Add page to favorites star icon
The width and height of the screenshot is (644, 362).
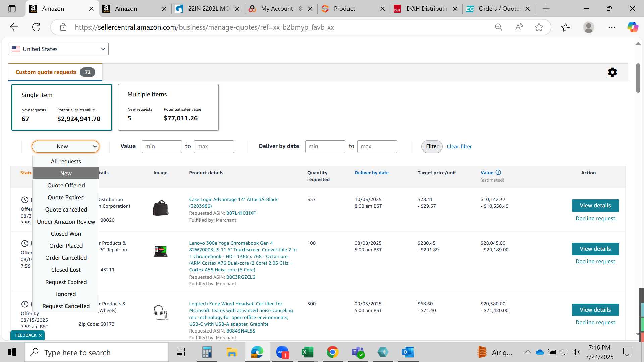(539, 27)
